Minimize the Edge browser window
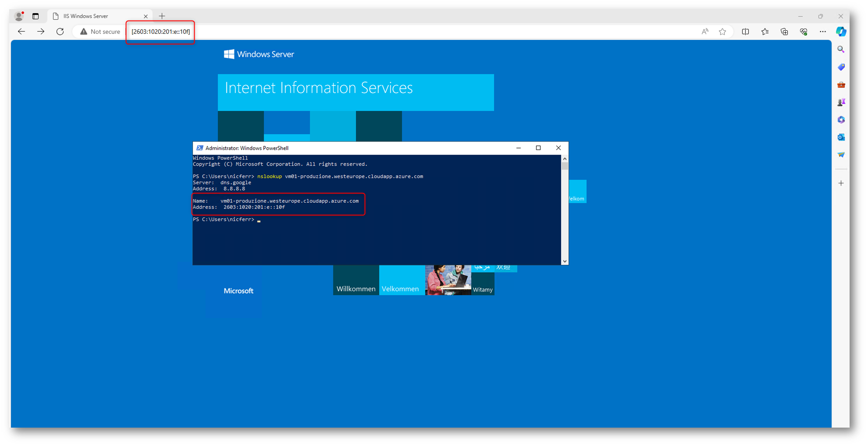 click(801, 16)
